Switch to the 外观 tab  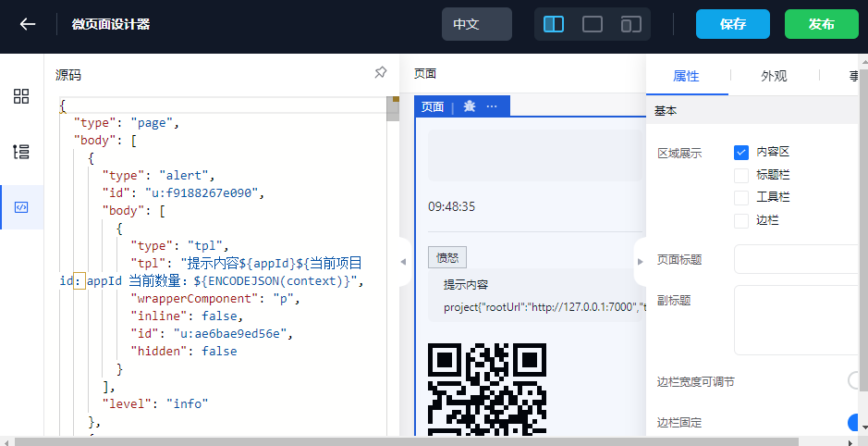pyautogui.click(x=774, y=76)
